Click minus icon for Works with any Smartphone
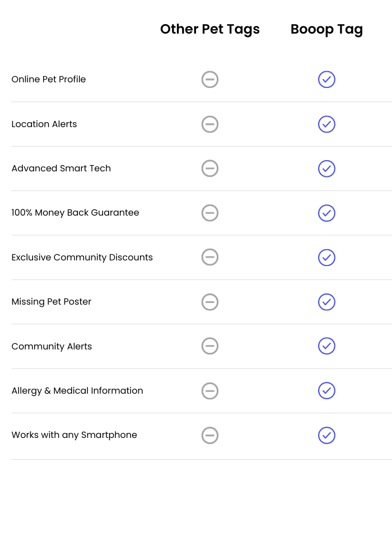This screenshot has height=560, width=392. [x=210, y=435]
